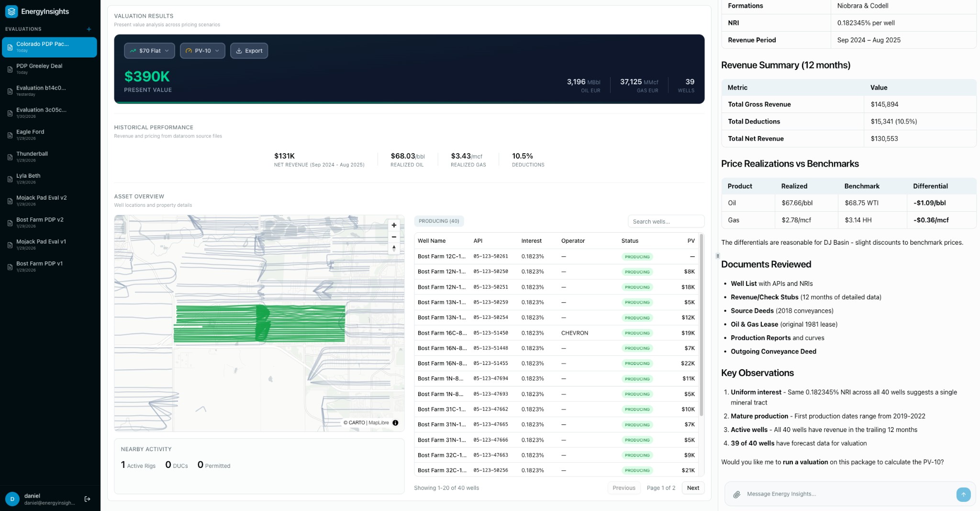Click the MapLibre info icon on the map
The image size is (980, 511).
pyautogui.click(x=395, y=423)
